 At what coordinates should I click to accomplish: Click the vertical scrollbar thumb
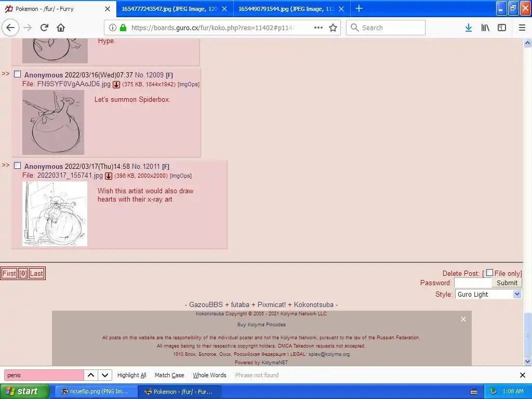tap(527, 335)
